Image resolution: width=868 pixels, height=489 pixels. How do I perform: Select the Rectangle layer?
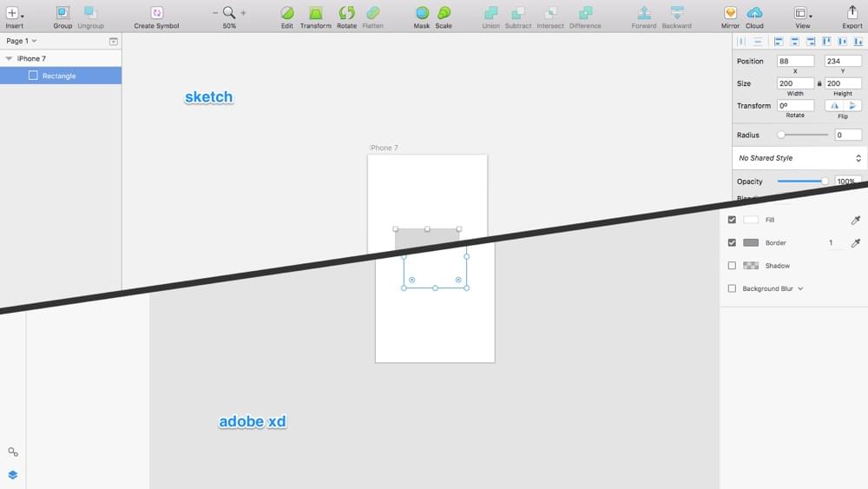[61, 76]
